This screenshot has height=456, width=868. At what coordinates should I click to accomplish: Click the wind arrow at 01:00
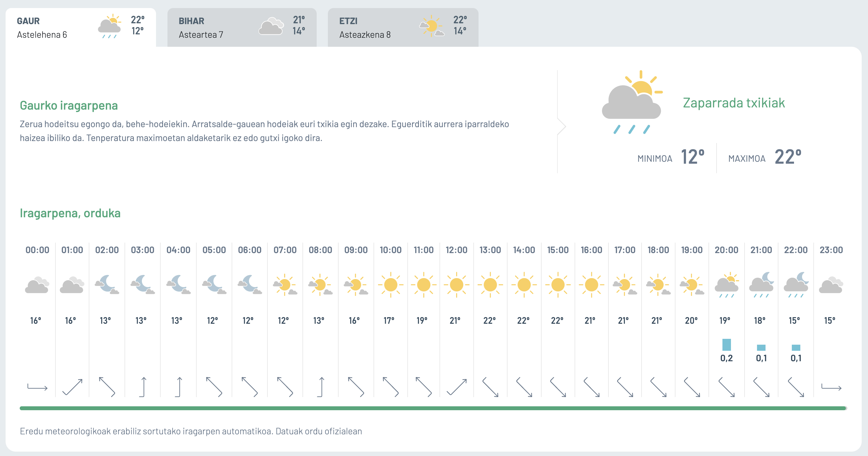click(x=72, y=387)
